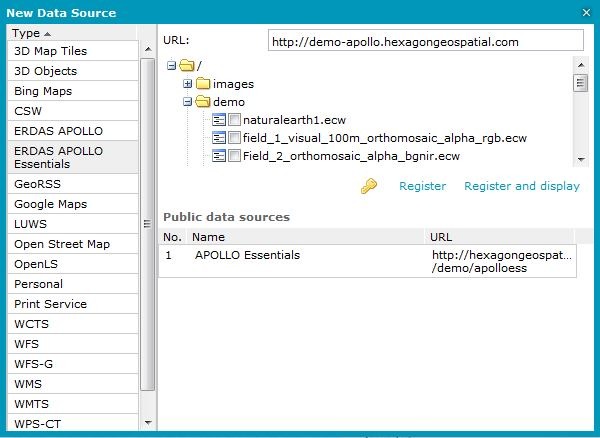Pick the WPS-CT type
Screen dimensions: 600x438
[73, 423]
